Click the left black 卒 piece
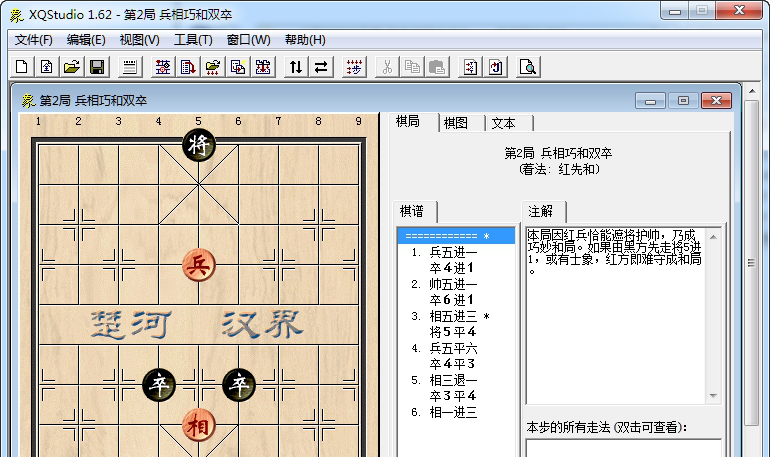The width and height of the screenshot is (770, 475). pos(159,385)
